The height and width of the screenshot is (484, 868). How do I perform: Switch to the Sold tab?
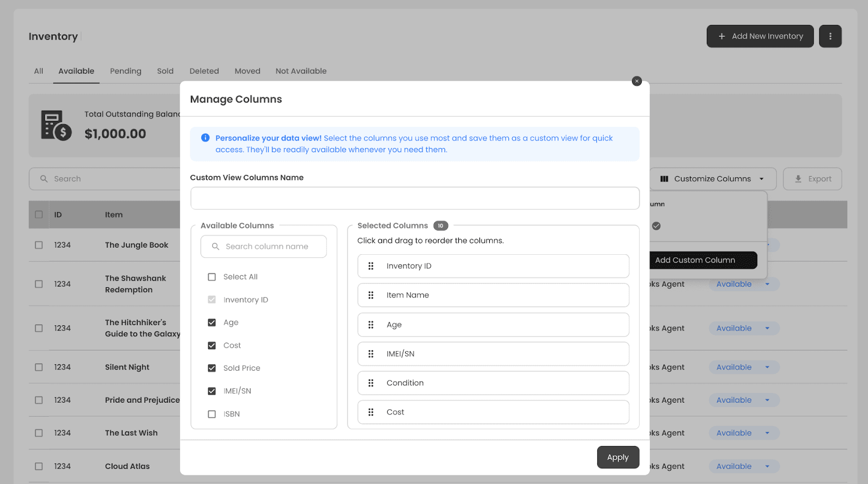(165, 71)
